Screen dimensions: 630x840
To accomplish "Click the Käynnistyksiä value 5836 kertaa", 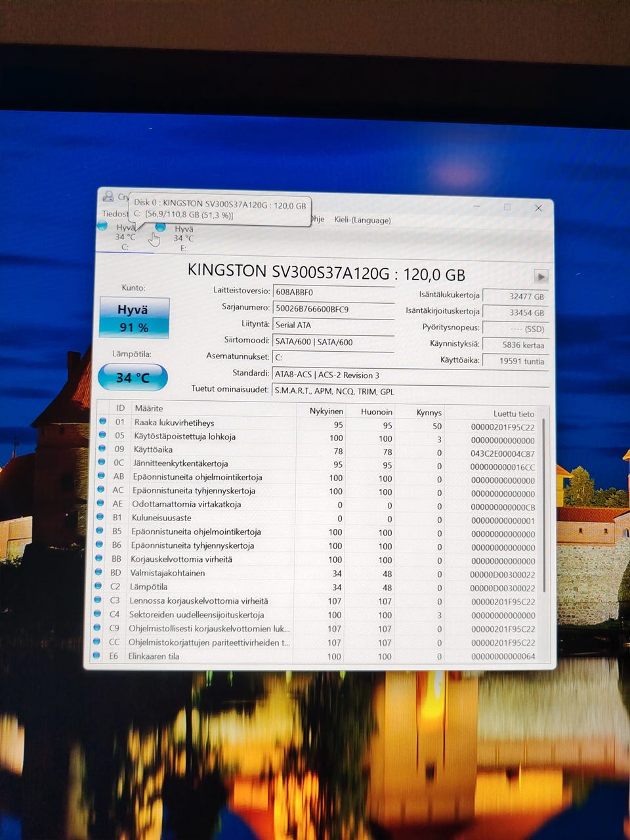I will tap(515, 345).
